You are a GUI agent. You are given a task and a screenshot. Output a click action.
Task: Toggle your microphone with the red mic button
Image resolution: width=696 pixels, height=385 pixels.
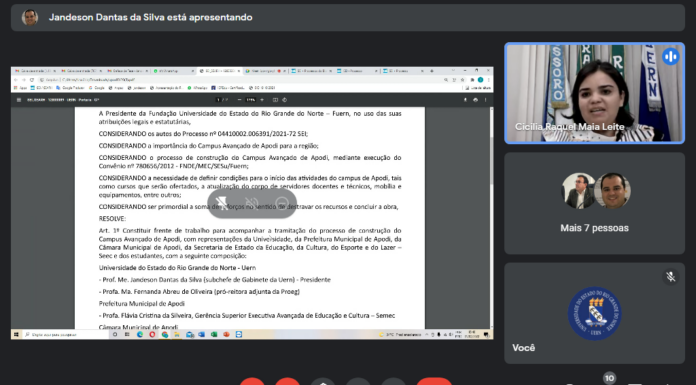pos(252,381)
